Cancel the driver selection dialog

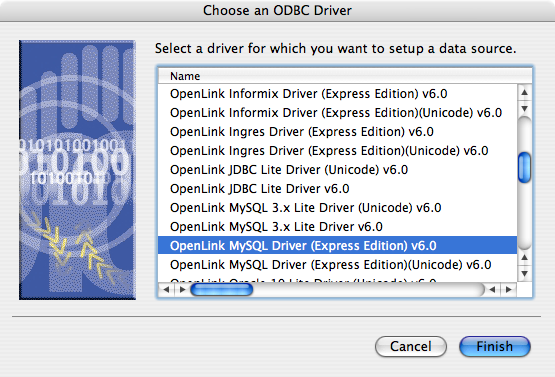[411, 346]
